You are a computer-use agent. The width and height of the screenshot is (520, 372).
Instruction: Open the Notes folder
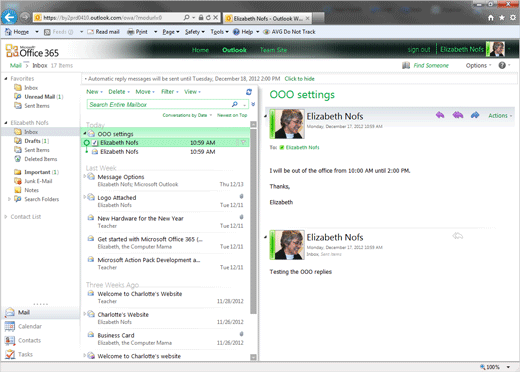click(x=31, y=190)
